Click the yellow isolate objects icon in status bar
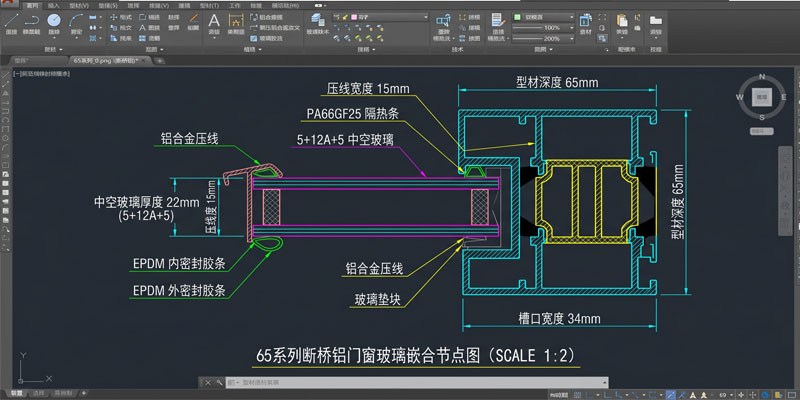 pyautogui.click(x=779, y=394)
